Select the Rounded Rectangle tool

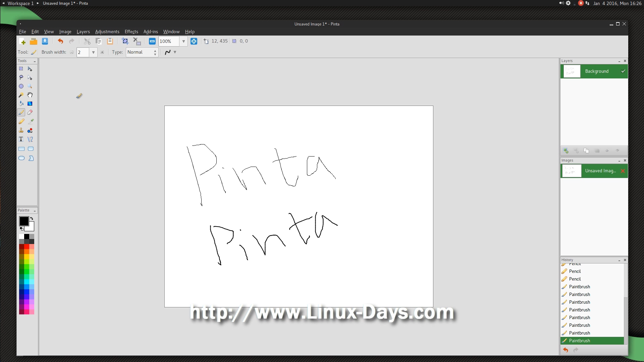click(x=30, y=148)
